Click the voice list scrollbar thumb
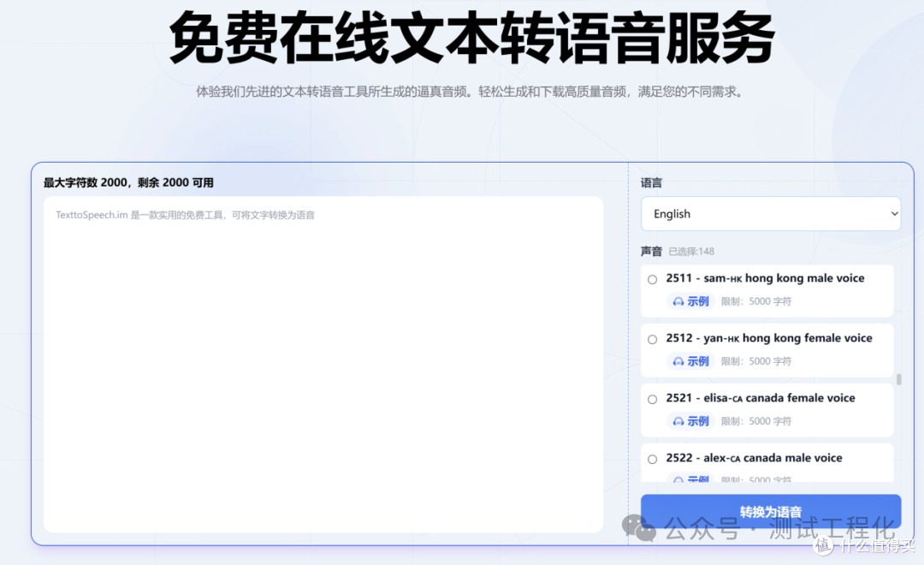 point(898,379)
